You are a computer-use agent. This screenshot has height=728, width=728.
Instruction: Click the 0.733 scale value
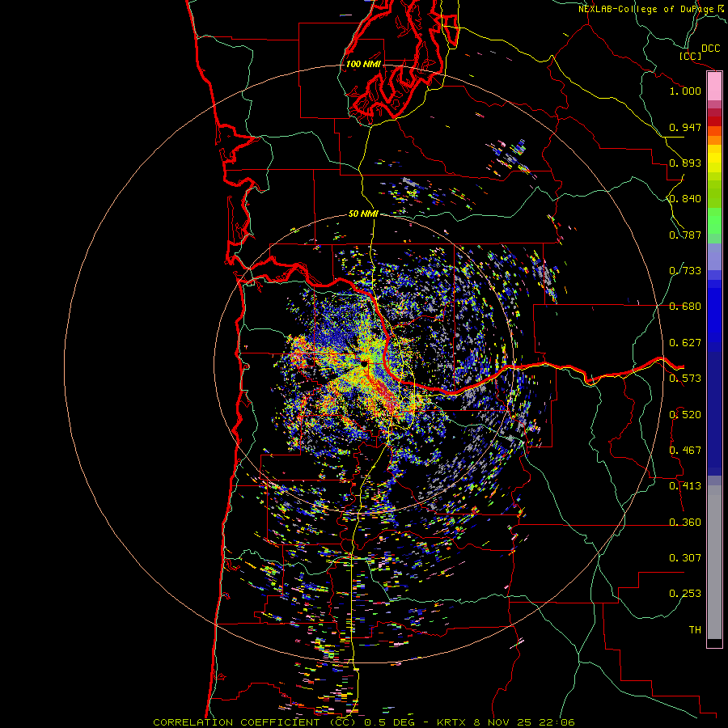685,271
